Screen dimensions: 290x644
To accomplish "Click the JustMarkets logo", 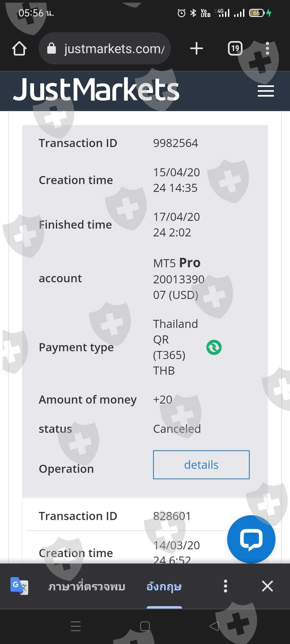I will click(96, 90).
